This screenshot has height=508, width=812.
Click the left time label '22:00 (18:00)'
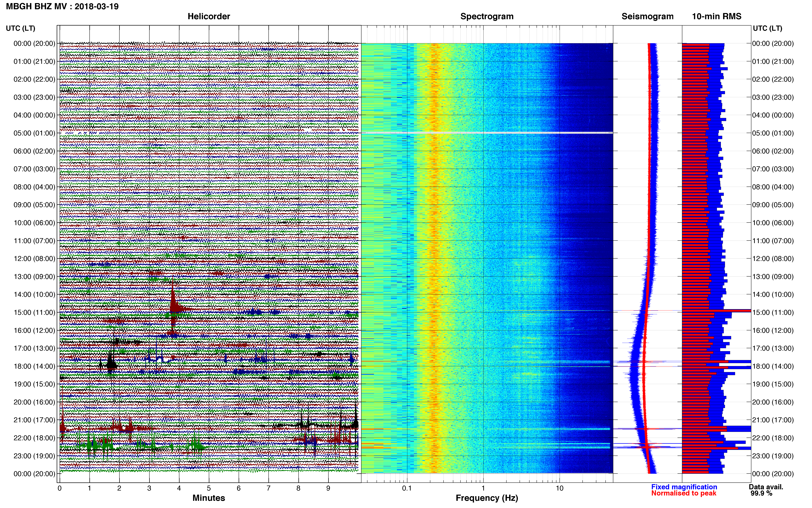click(34, 438)
